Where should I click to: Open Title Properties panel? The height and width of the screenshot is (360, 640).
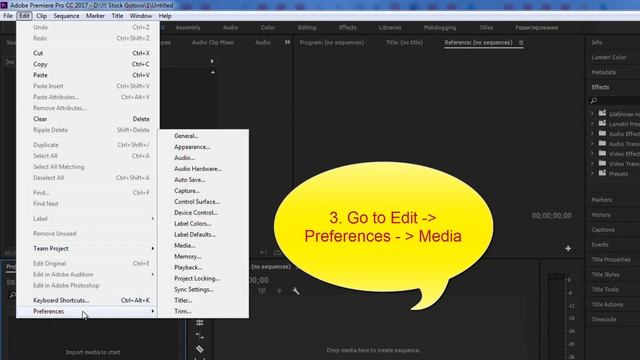[611, 260]
